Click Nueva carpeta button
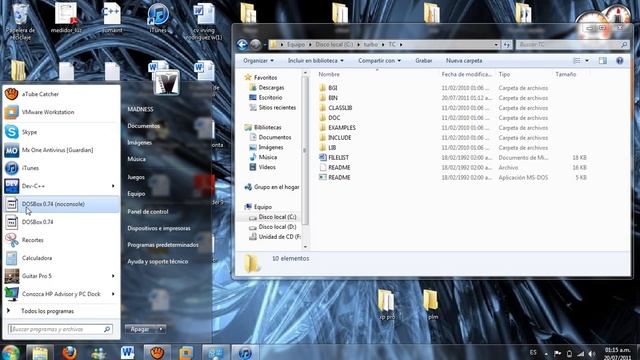This screenshot has height=360, width=640. 464,61
